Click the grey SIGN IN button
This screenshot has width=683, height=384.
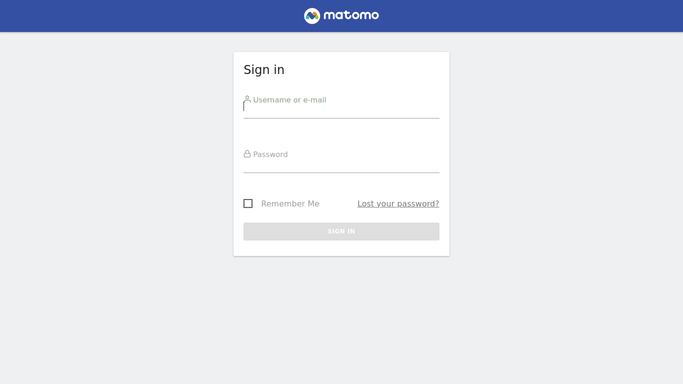coord(341,231)
